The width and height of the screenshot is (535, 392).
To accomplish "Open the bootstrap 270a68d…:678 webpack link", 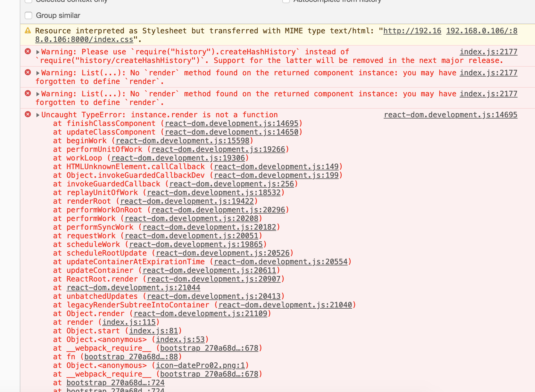I will click(209, 348).
